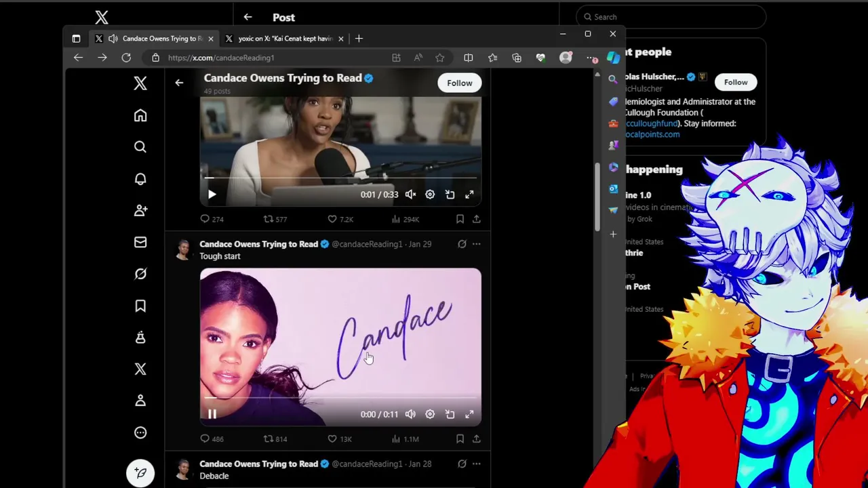The image size is (868, 488).
Task: Fullscreen the 0:33 podcast video
Action: (469, 195)
